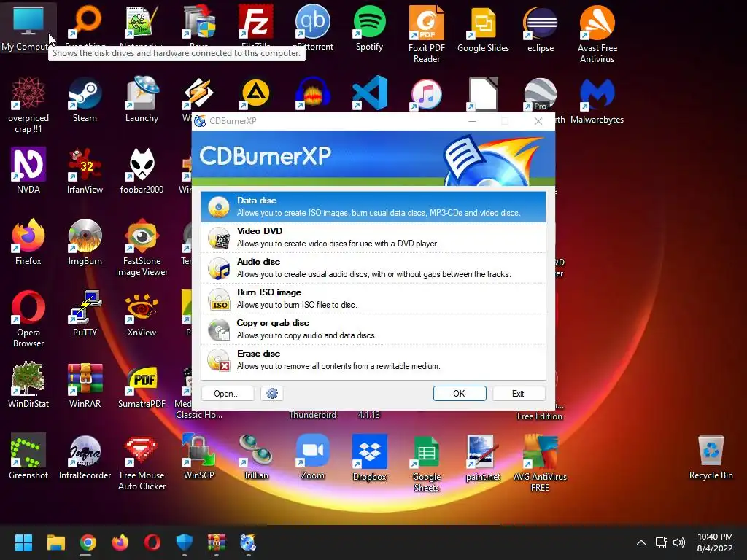Select the Data disc option
This screenshot has height=560, width=747.
click(373, 206)
